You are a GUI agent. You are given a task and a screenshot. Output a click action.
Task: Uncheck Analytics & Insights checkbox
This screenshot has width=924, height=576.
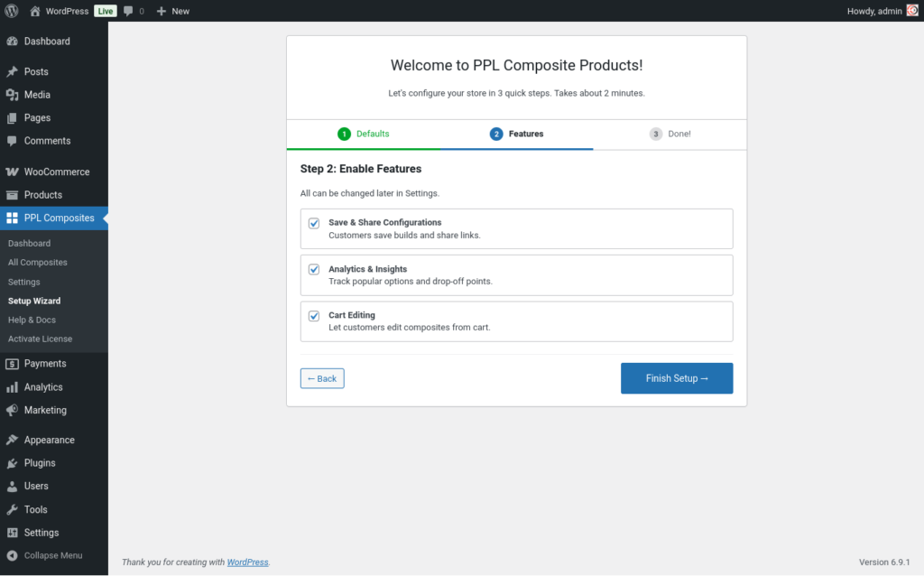click(x=314, y=269)
